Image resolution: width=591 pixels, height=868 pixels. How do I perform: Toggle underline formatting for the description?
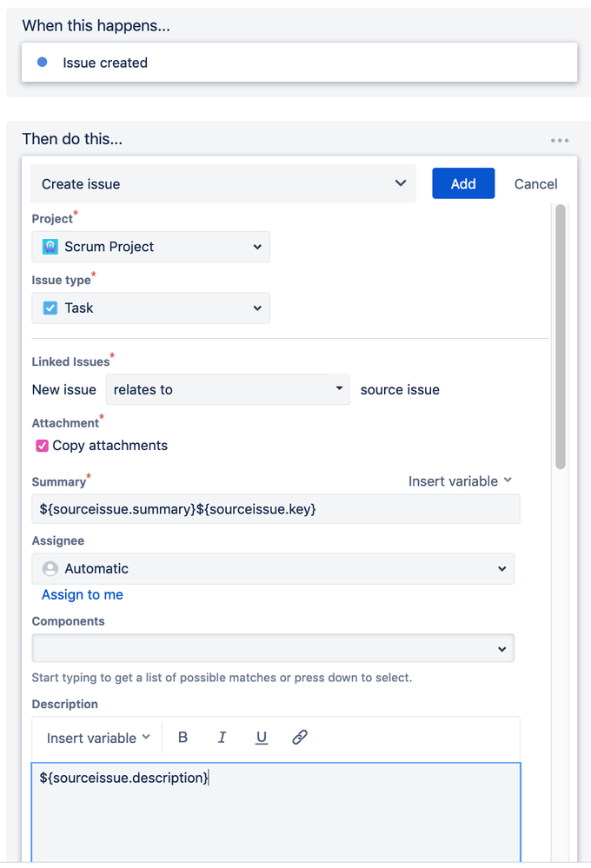(261, 737)
